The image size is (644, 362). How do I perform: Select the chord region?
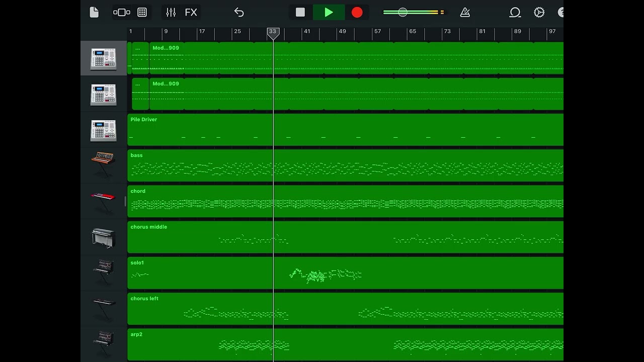345,201
